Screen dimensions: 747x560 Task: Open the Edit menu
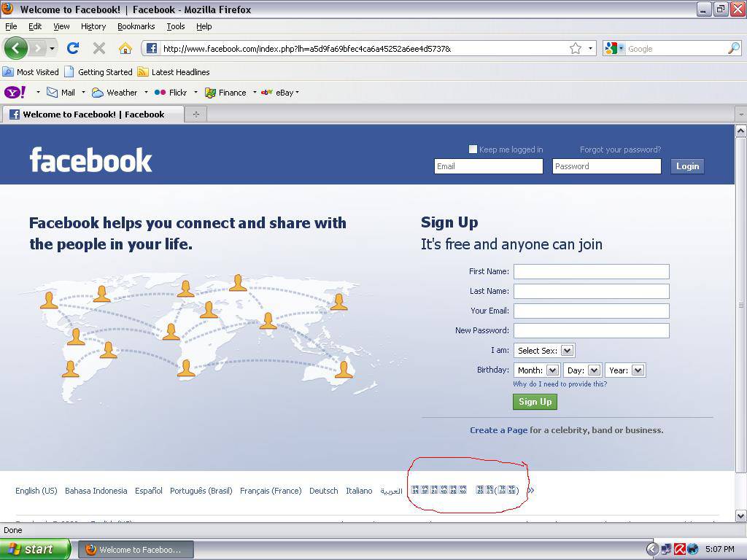[35, 26]
